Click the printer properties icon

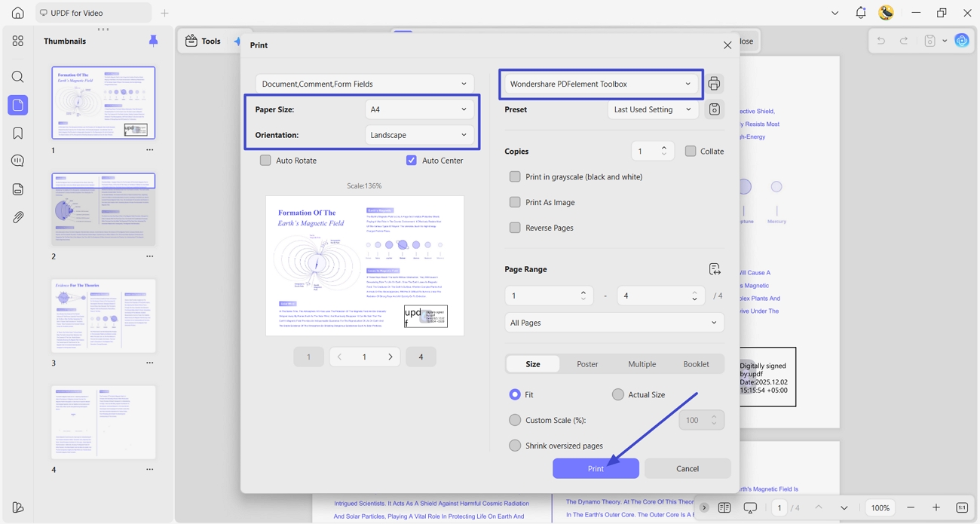tap(714, 84)
